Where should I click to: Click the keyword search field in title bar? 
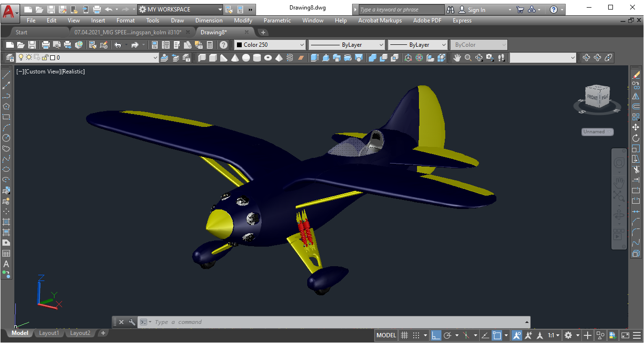(x=401, y=10)
